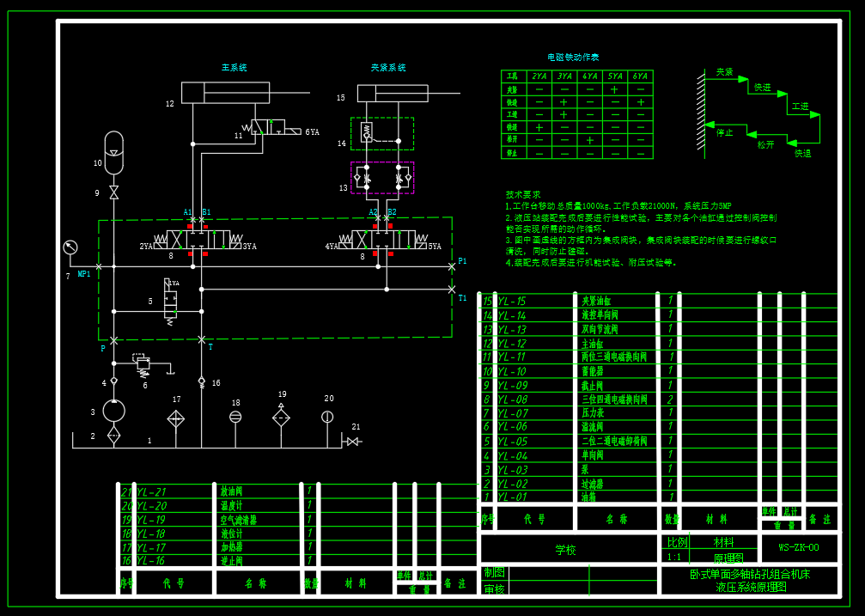
Task: Click the 液控单向阀 parts list entry
Action: click(x=600, y=315)
